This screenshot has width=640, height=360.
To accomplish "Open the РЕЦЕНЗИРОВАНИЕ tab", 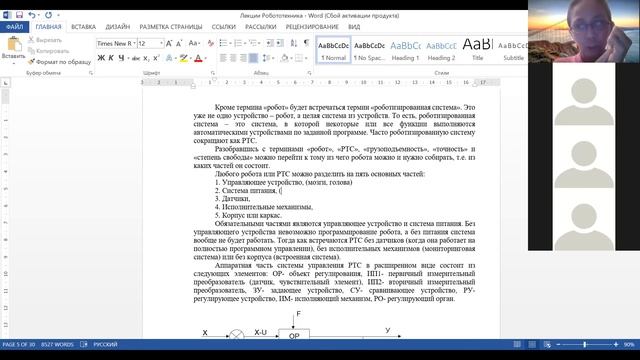I will (x=312, y=27).
